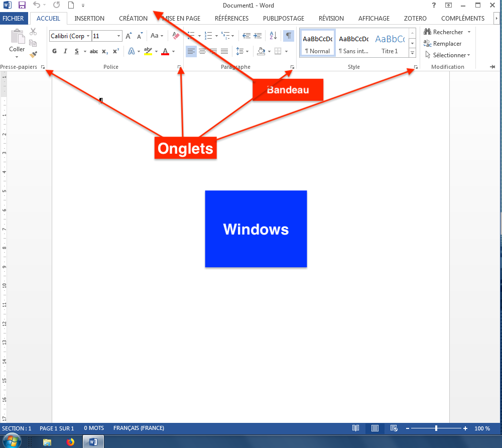This screenshot has height=448, width=502.
Task: Center align text
Action: point(202,51)
